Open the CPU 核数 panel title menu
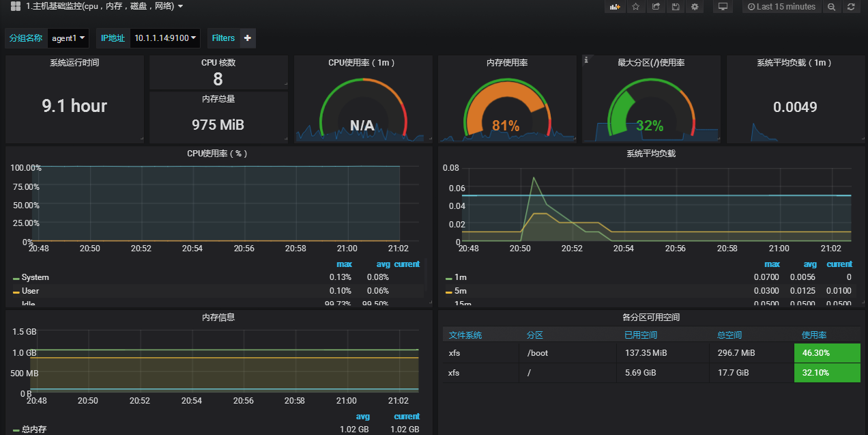Image resolution: width=868 pixels, height=435 pixels. (x=218, y=63)
